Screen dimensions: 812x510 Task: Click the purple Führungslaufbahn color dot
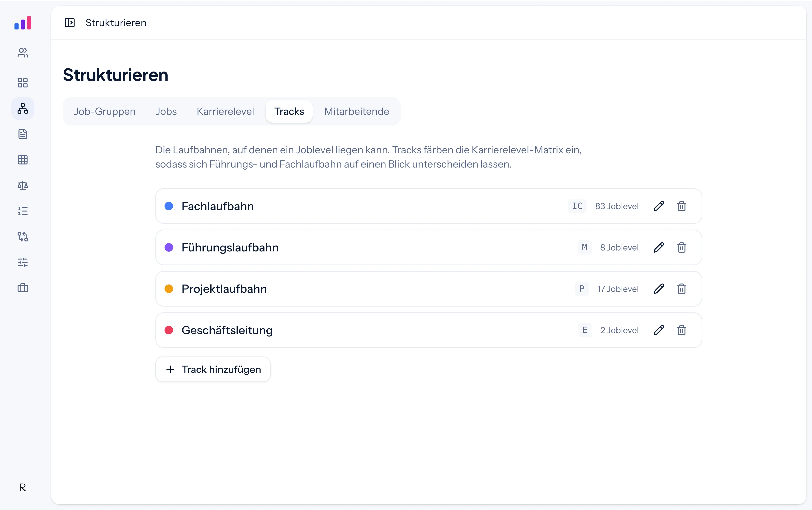click(169, 248)
